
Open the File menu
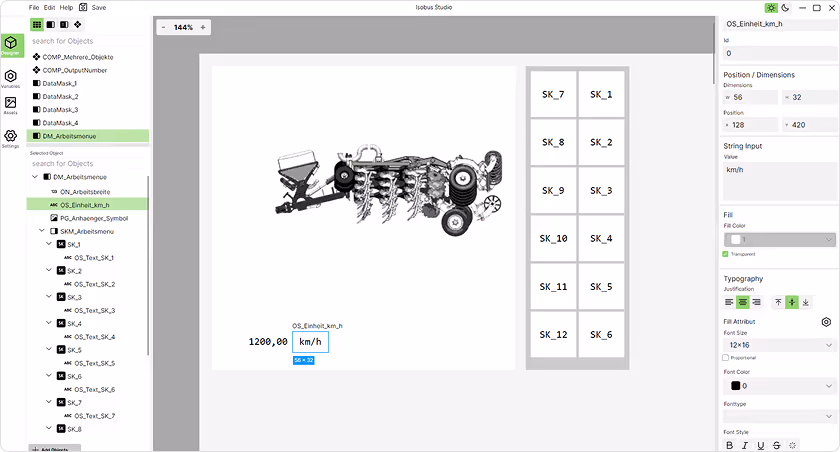[34, 7]
